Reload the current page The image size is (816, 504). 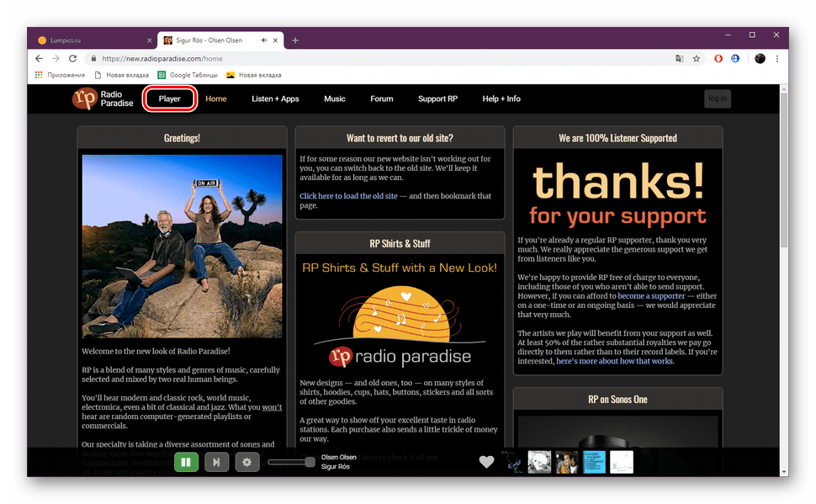point(74,59)
